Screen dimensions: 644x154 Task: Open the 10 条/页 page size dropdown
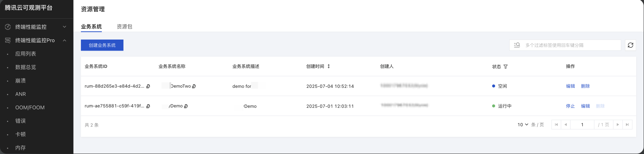coord(523,125)
